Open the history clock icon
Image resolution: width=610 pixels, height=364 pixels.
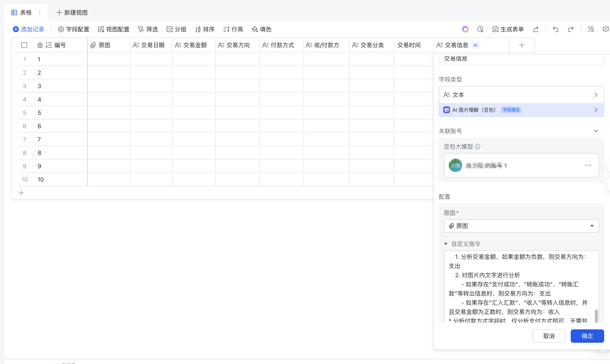click(x=480, y=29)
